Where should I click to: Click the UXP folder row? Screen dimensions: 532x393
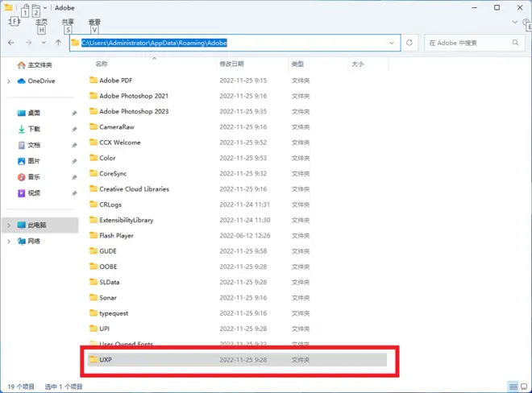[237, 360]
